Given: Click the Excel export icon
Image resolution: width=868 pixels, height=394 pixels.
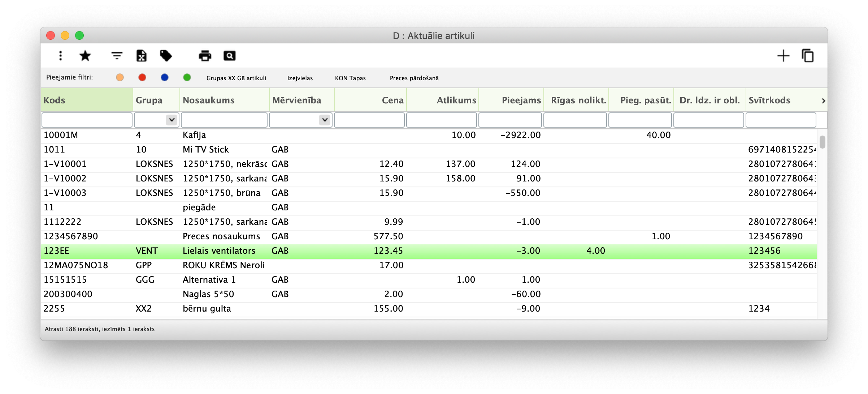Looking at the screenshot, I should click(141, 56).
